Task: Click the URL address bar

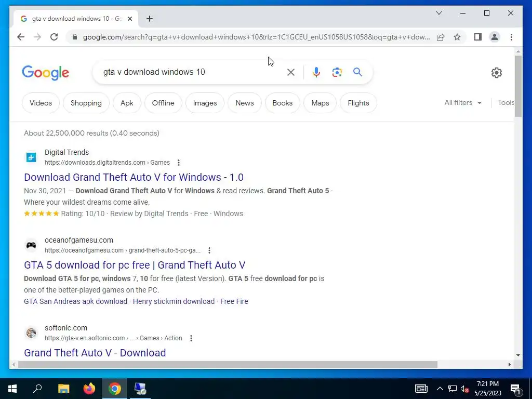Action: point(256,37)
